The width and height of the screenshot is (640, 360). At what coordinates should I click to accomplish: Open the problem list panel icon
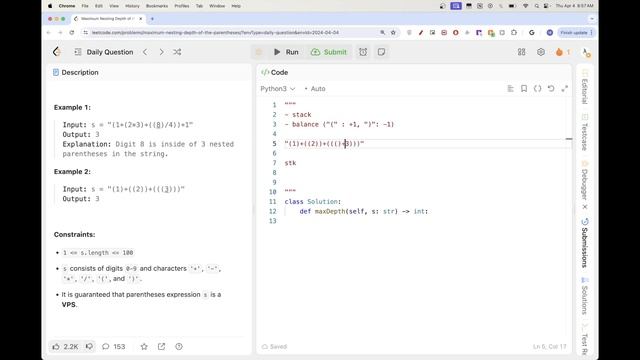click(x=78, y=52)
